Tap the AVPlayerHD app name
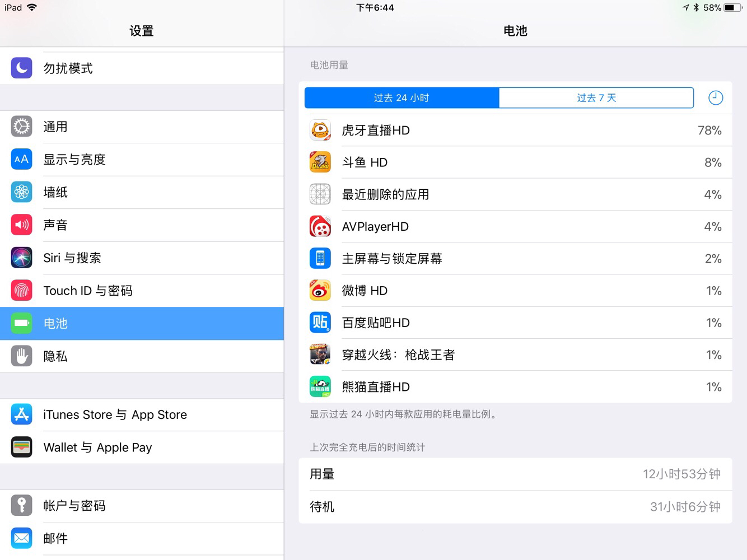 point(375,227)
